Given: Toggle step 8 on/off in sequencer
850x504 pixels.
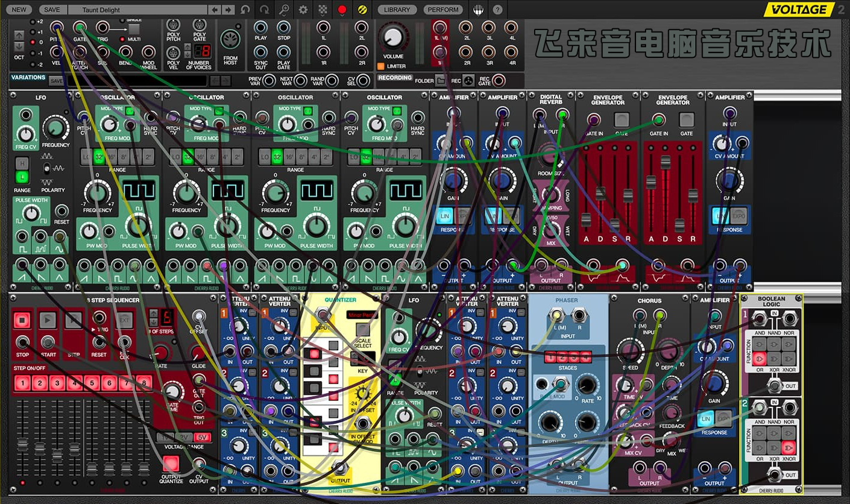Looking at the screenshot, I should click(x=143, y=382).
